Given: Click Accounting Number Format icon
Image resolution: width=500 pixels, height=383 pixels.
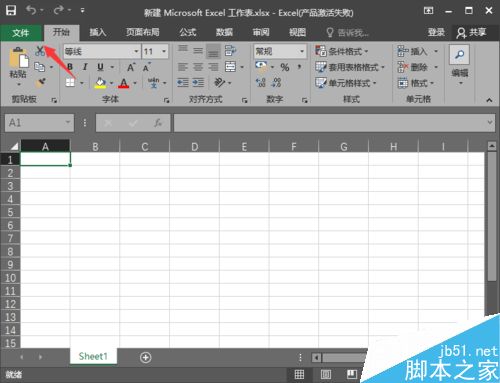Looking at the screenshot, I should [261, 67].
